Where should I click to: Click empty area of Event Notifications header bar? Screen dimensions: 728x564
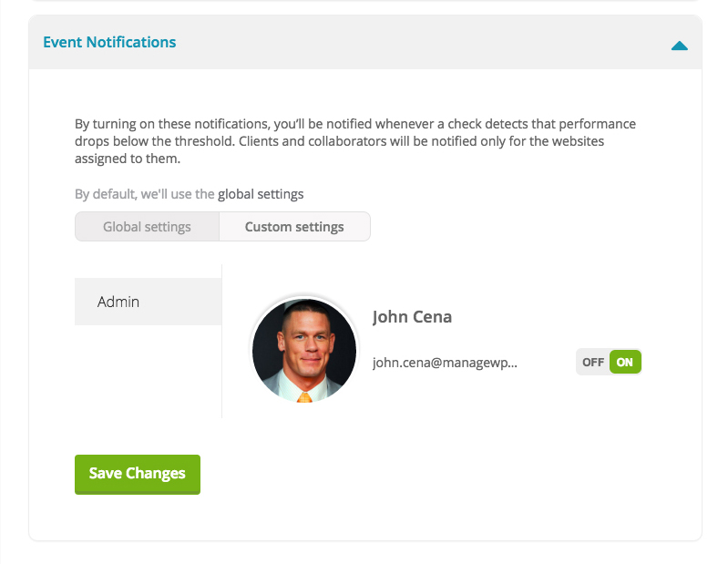[410, 42]
